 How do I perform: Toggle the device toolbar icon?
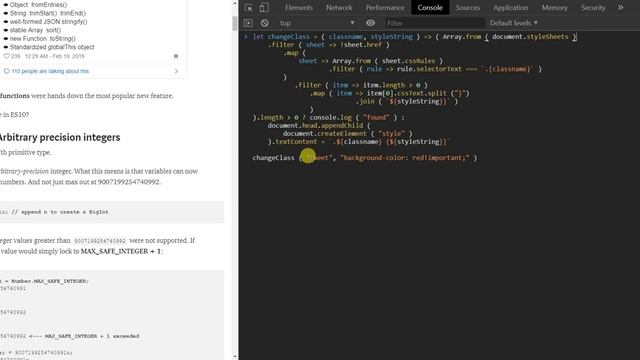[264, 7]
